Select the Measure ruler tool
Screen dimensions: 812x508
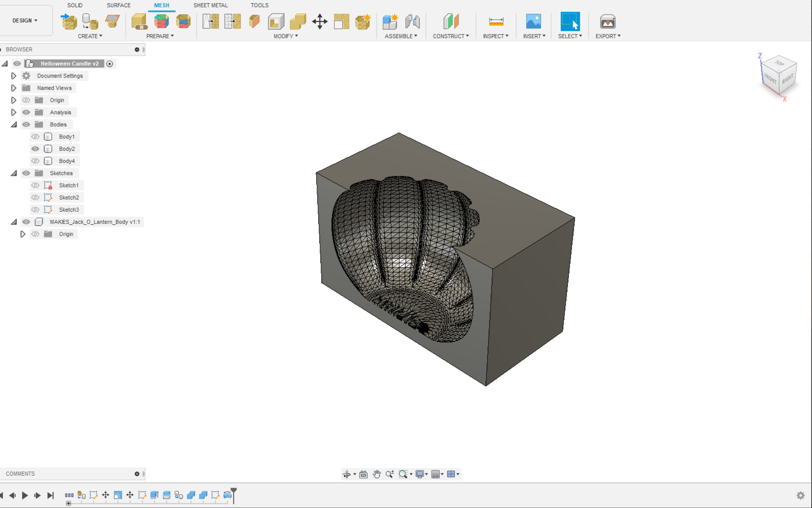point(496,22)
